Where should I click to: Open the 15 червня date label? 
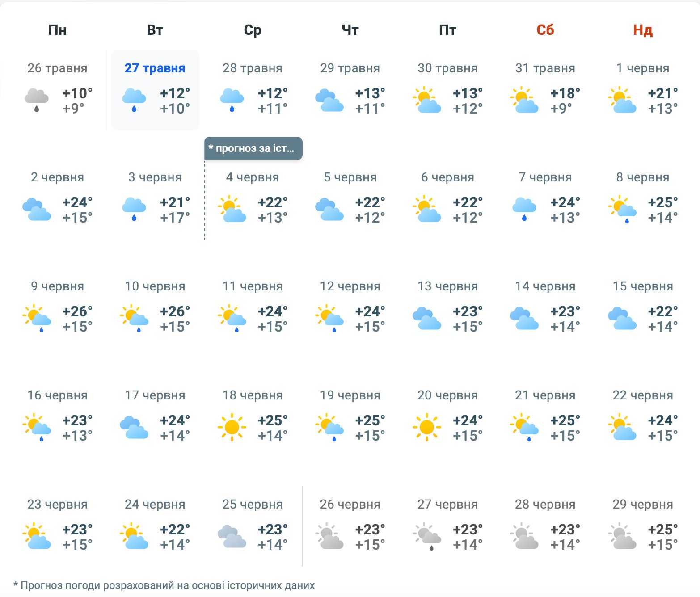coord(642,286)
